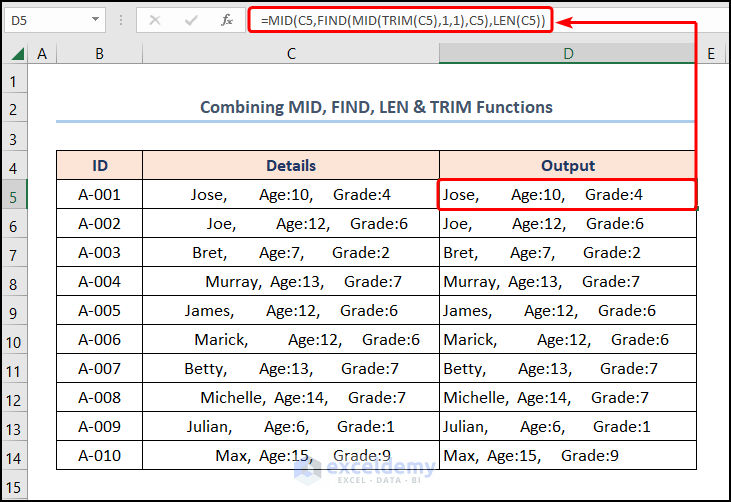Select the Output cell for James

567,310
